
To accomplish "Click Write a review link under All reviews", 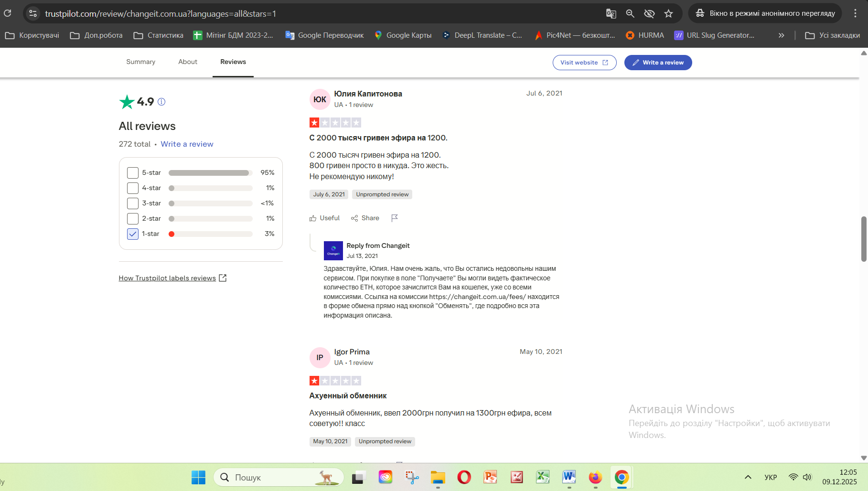I will click(187, 144).
